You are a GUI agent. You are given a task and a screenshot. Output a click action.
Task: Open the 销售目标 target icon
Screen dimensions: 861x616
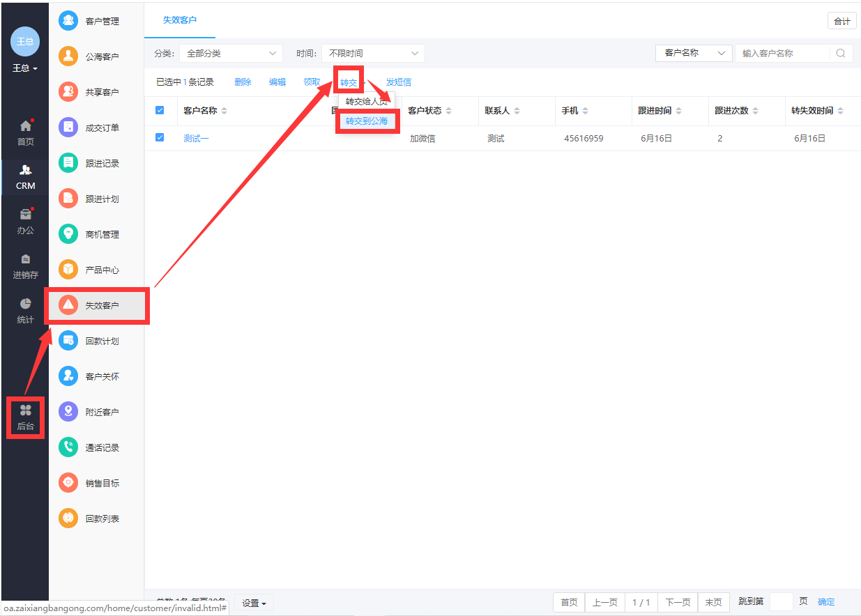(68, 483)
